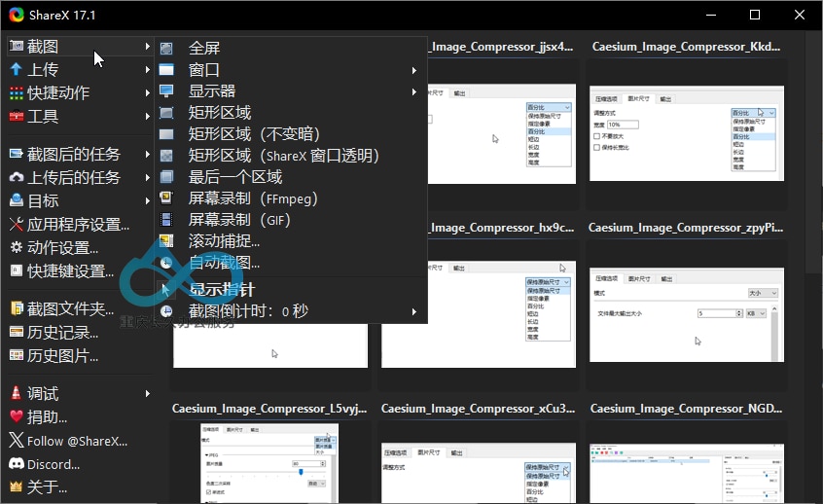Click the 截图 capture icon in sidebar
Image resolution: width=823 pixels, height=504 pixels.
pyautogui.click(x=17, y=46)
